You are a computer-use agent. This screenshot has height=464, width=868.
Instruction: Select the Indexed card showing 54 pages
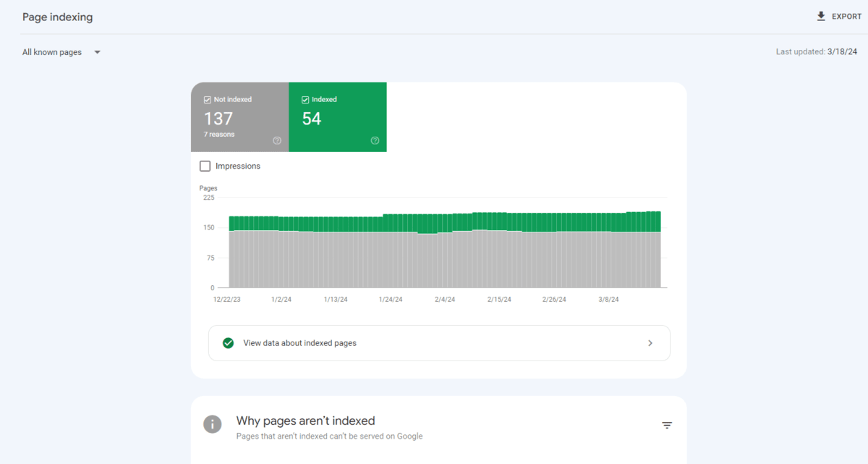pyautogui.click(x=337, y=117)
